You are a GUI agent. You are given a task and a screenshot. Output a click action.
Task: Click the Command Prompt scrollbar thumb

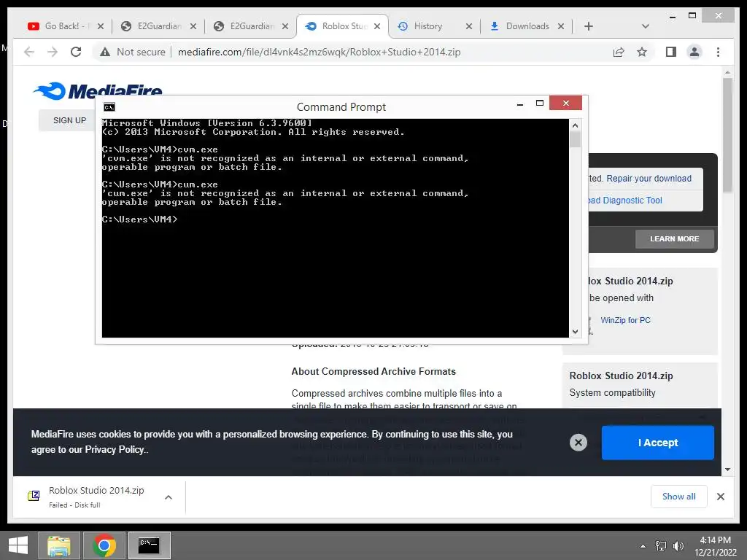pos(575,139)
